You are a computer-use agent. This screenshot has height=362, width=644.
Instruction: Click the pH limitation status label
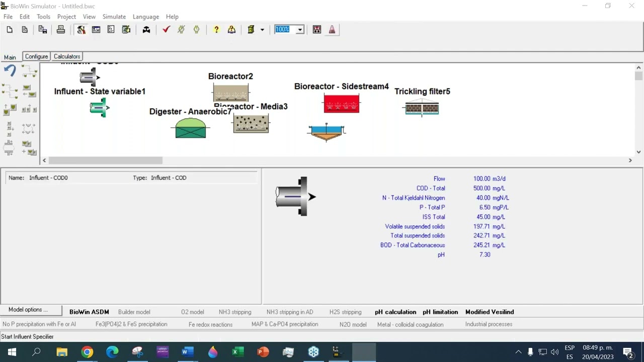(x=440, y=312)
